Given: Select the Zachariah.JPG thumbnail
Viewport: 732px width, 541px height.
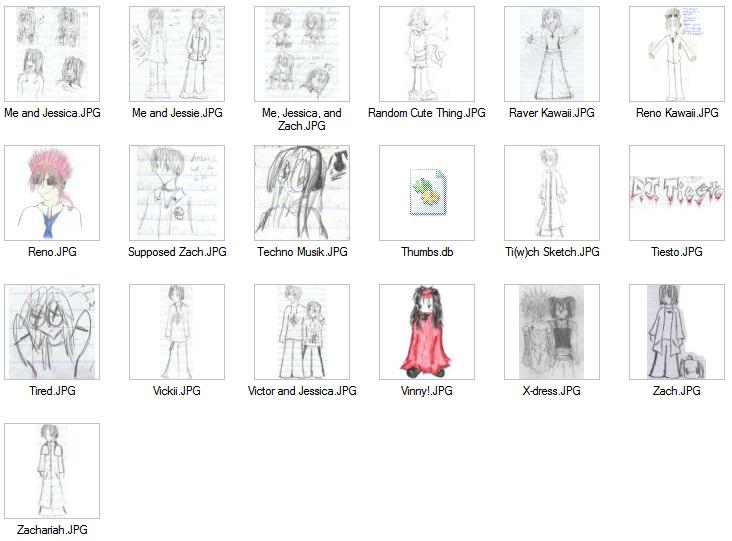Looking at the screenshot, I should click(x=52, y=471).
